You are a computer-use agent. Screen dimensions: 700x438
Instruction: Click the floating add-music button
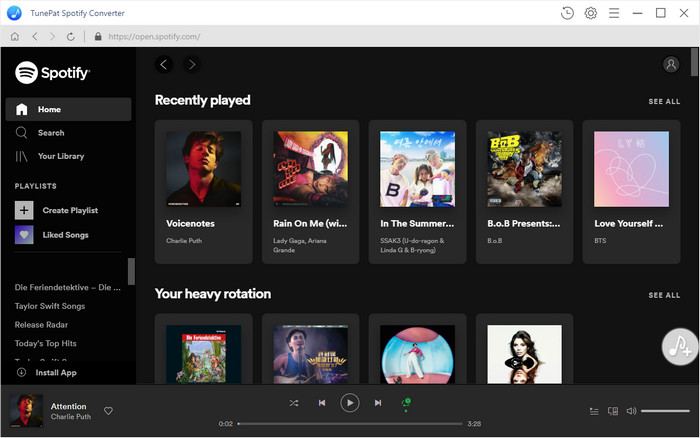coord(680,346)
